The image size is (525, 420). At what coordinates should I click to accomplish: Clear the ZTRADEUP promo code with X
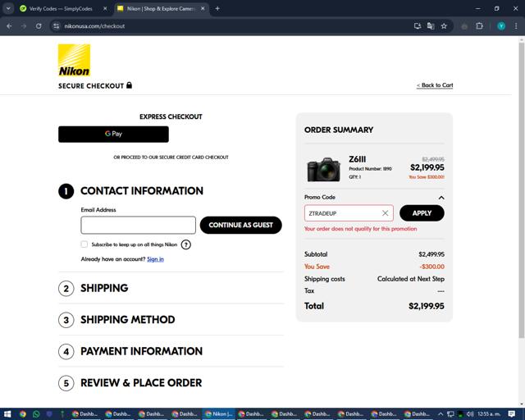385,213
